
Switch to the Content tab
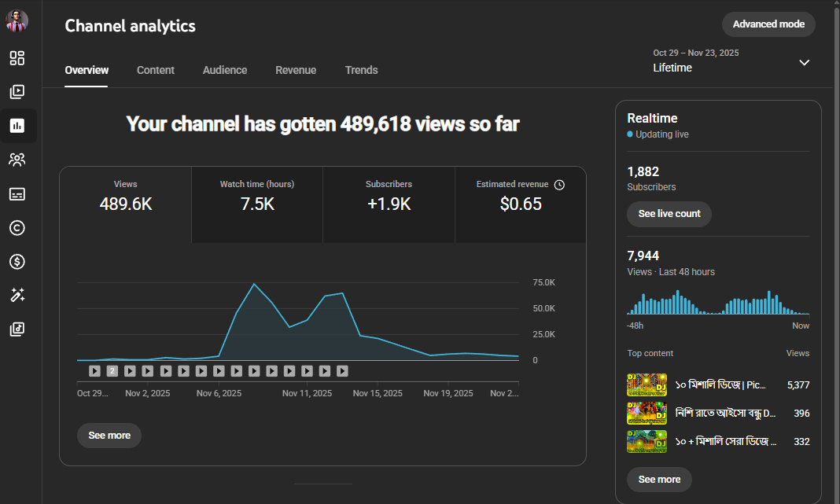click(x=156, y=70)
